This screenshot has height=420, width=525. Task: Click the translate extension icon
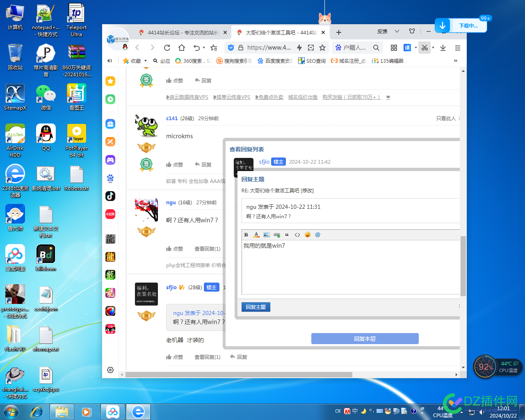(407, 48)
